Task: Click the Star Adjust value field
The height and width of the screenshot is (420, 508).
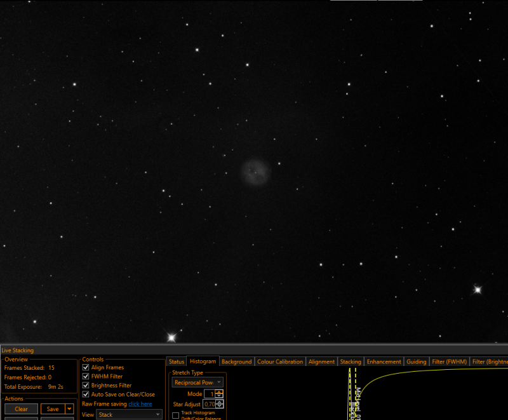Action: tap(210, 404)
